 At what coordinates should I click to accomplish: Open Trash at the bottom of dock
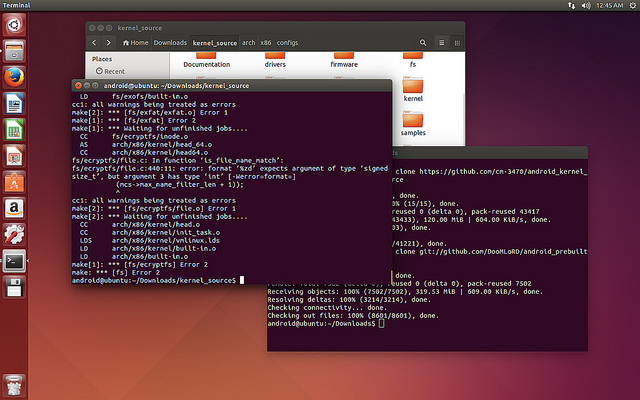click(x=14, y=383)
